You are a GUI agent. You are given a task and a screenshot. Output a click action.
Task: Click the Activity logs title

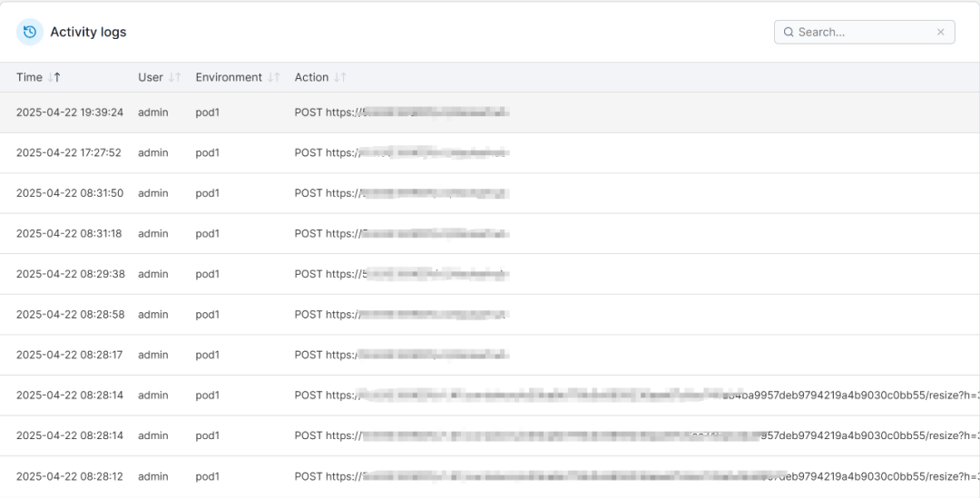coord(88,33)
